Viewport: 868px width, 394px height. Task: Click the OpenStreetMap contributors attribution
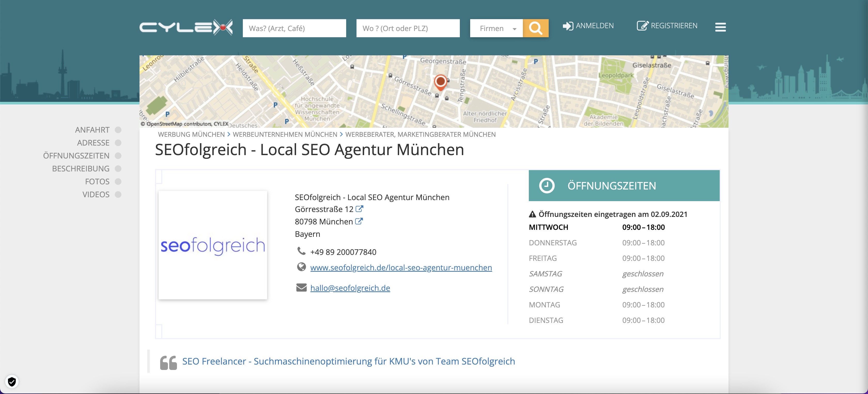(184, 124)
